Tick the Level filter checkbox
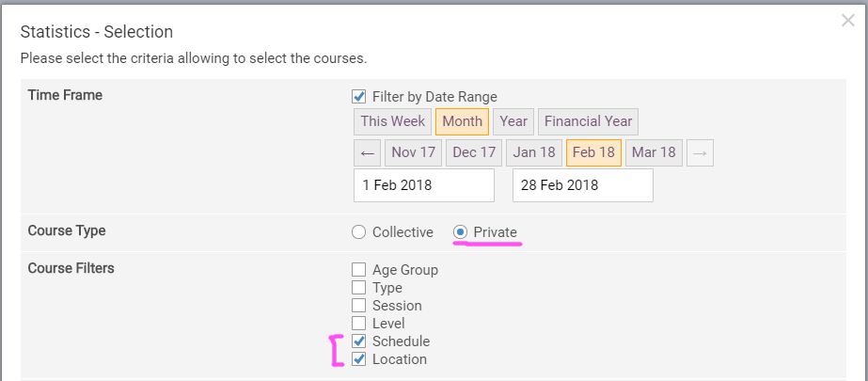Image resolution: width=868 pixels, height=381 pixels. [x=358, y=324]
